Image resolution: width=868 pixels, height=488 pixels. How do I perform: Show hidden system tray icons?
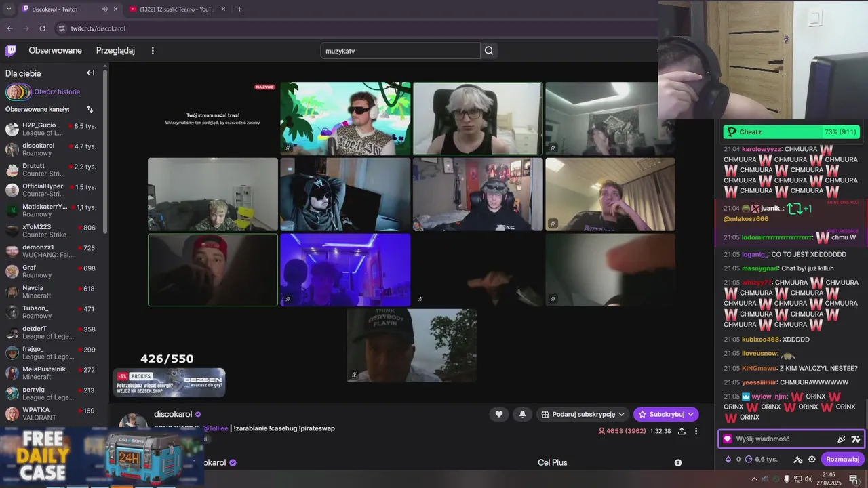pos(754,479)
